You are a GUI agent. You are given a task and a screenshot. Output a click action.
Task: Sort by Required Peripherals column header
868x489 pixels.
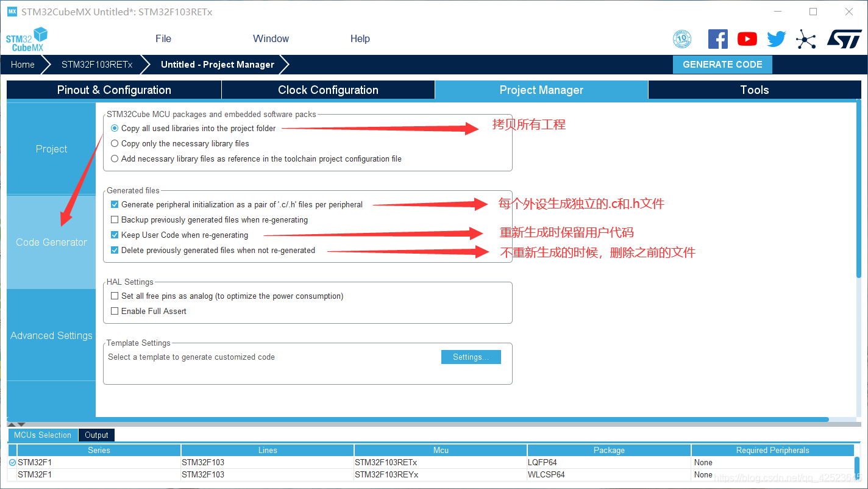click(772, 451)
